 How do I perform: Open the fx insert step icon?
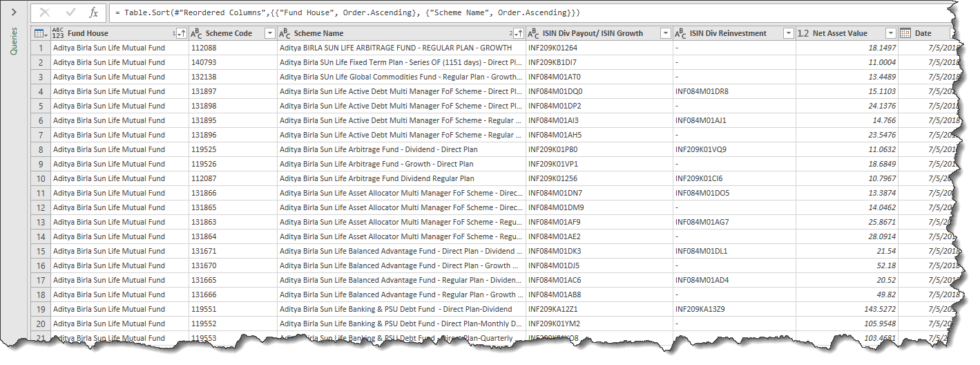click(x=94, y=12)
